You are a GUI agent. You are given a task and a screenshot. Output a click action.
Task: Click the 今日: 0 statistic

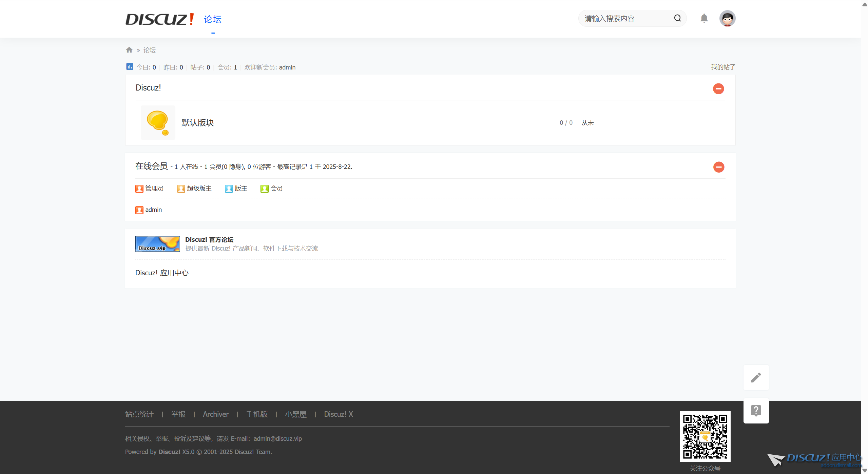(146, 67)
